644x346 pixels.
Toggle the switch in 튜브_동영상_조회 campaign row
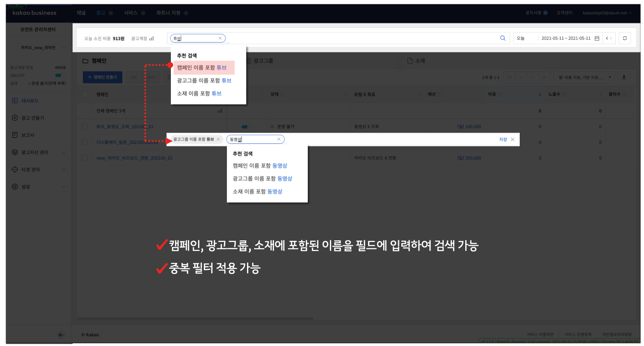[x=245, y=126]
